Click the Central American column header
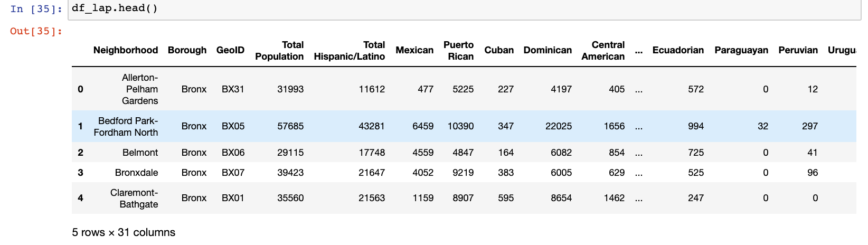 (x=603, y=51)
